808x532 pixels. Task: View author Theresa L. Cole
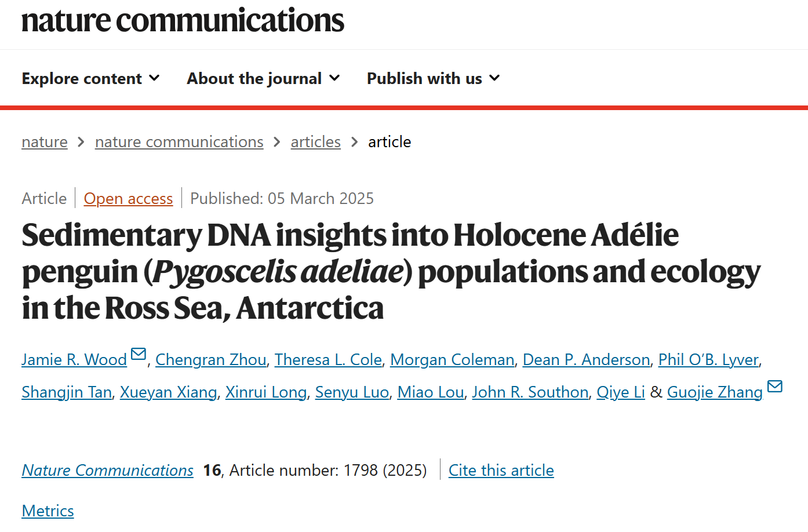(x=328, y=360)
